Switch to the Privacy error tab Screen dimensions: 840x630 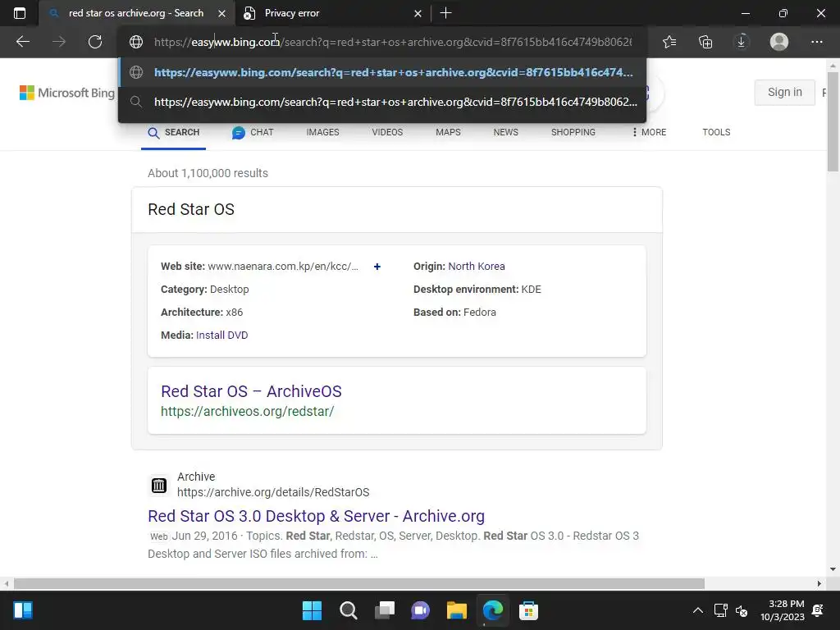pyautogui.click(x=331, y=13)
